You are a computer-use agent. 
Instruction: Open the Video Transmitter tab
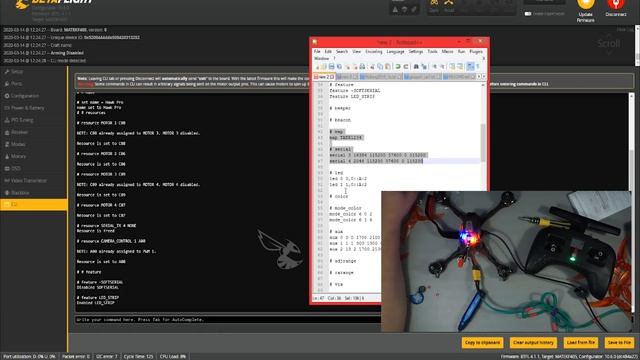tap(33, 180)
